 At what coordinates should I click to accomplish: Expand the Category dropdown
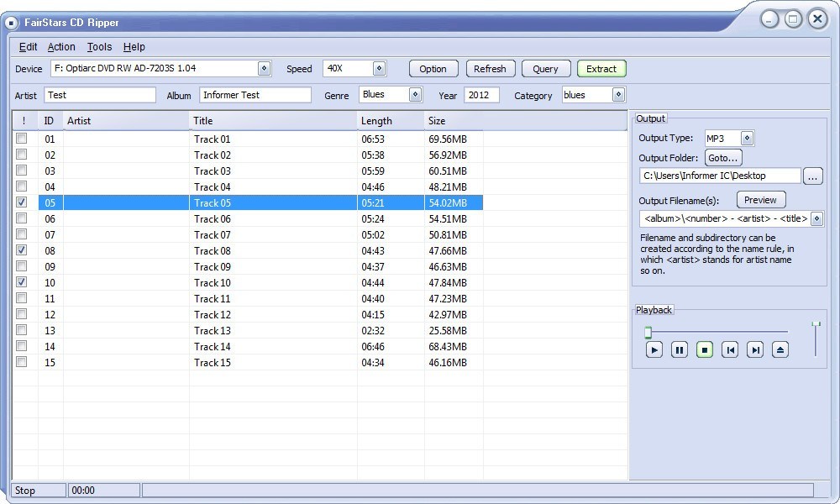pos(618,95)
